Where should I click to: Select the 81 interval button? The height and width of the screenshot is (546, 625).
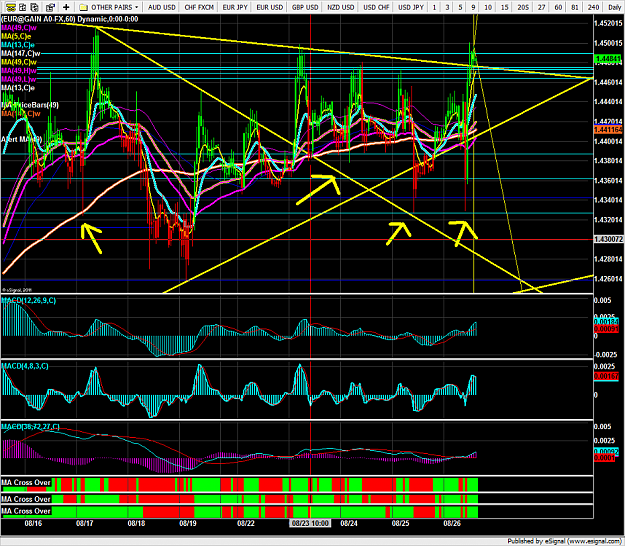[574, 7]
